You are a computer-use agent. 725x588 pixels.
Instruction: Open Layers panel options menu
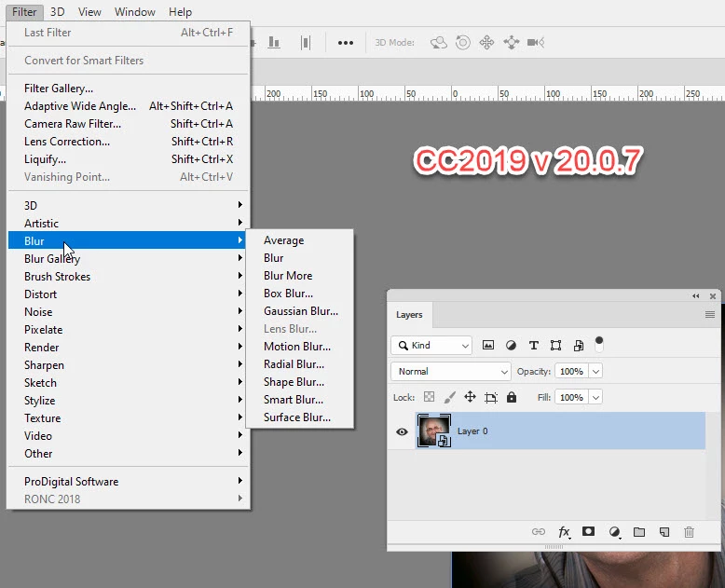710,314
